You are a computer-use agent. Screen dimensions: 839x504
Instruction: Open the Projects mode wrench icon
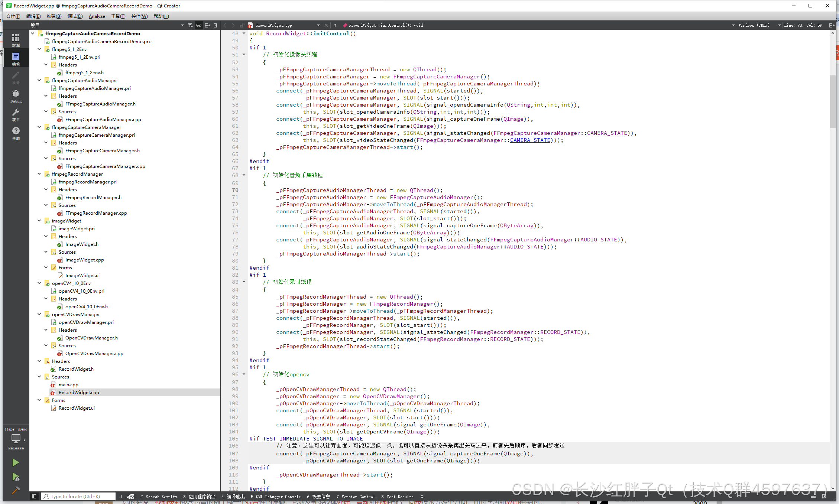[x=16, y=114]
